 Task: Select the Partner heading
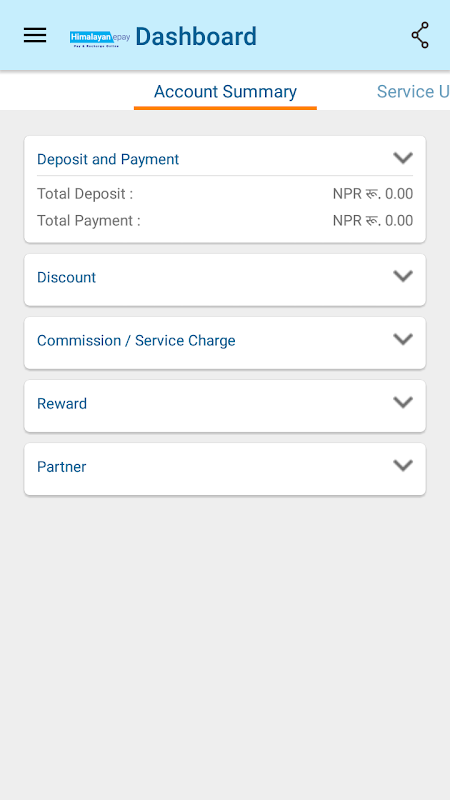pyautogui.click(x=61, y=467)
